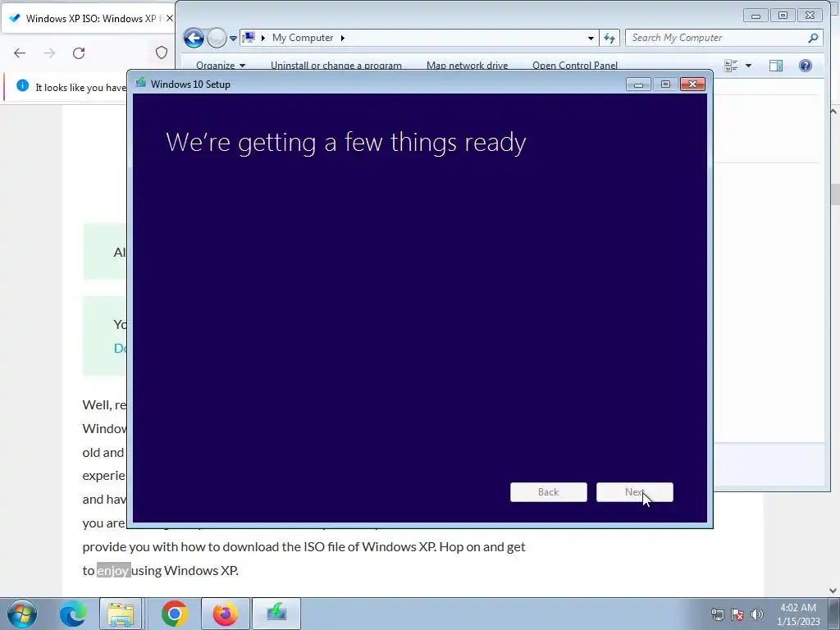Image resolution: width=840 pixels, height=630 pixels.
Task: Click the forward arrow in the Explorer window
Action: tap(217, 38)
